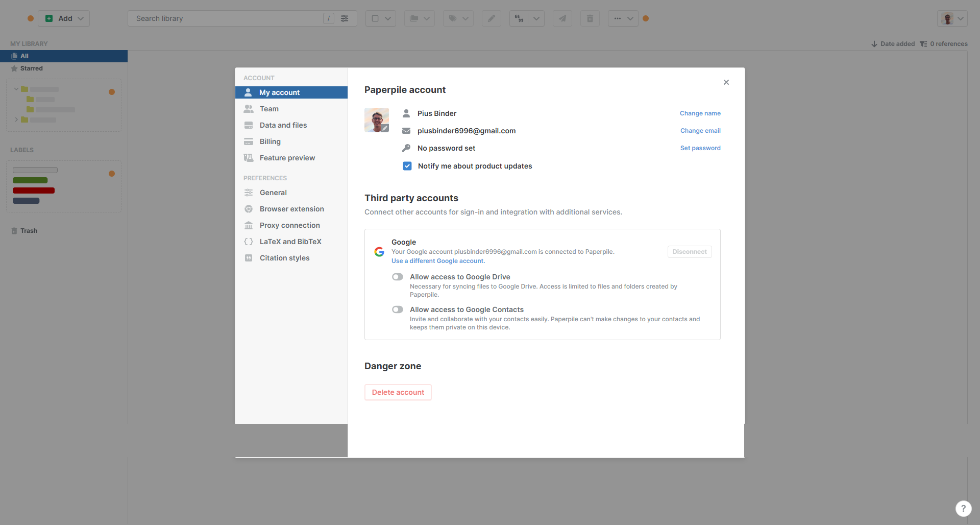Enable Allow access to Google Drive
Screen dimensions: 980x525
tap(398, 277)
